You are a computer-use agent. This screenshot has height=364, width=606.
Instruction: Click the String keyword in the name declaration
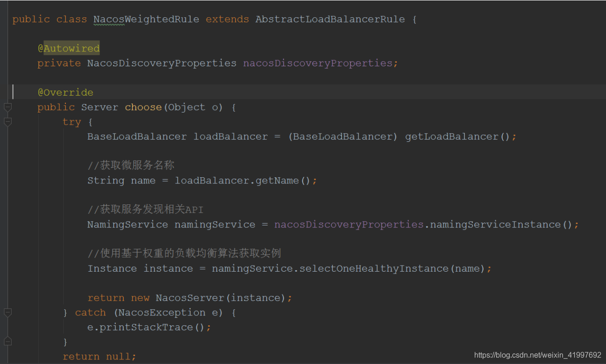106,181
